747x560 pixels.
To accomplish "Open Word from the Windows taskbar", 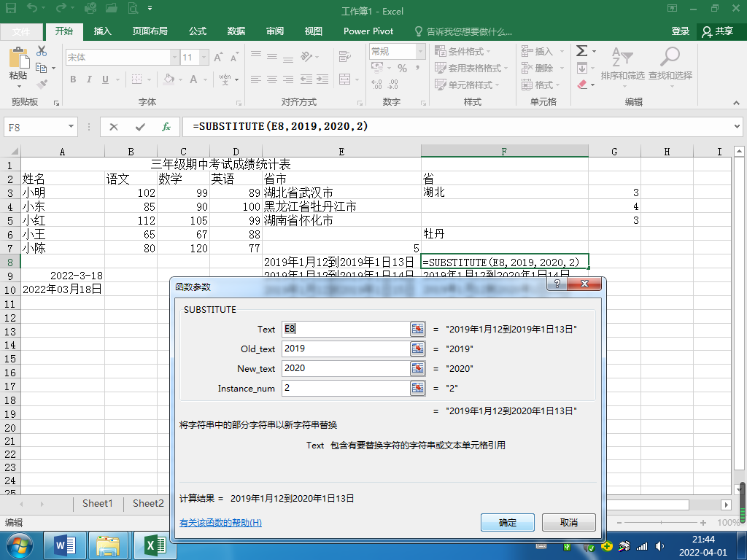I will (x=65, y=545).
